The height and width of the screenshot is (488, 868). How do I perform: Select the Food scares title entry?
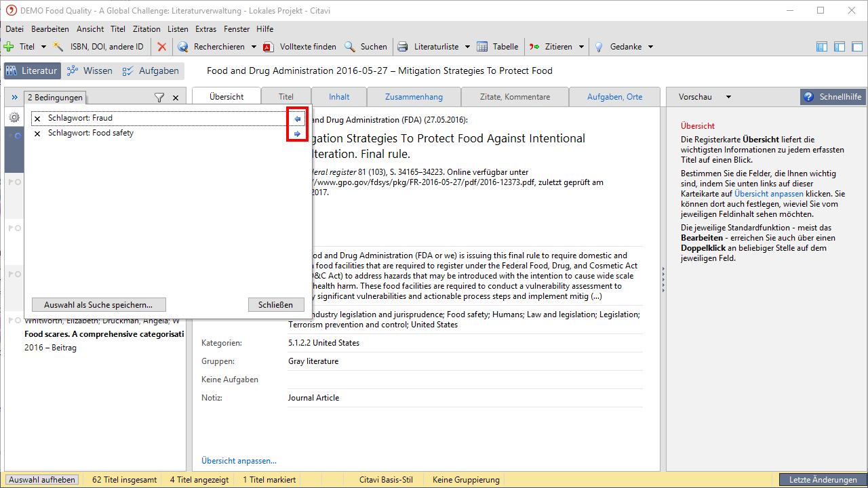pos(104,334)
